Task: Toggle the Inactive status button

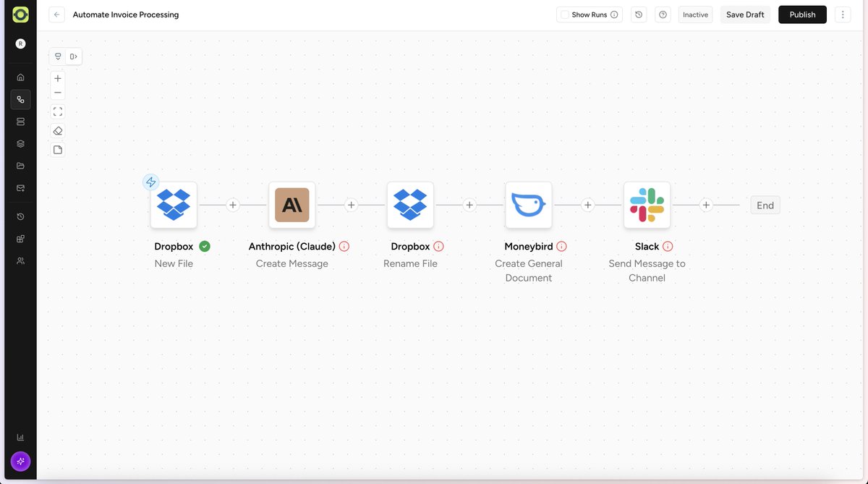Action: point(695,14)
